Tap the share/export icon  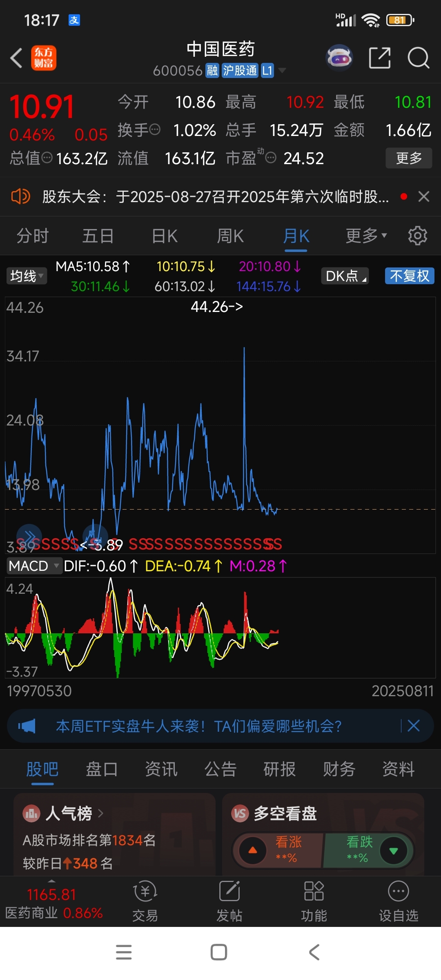(x=380, y=58)
